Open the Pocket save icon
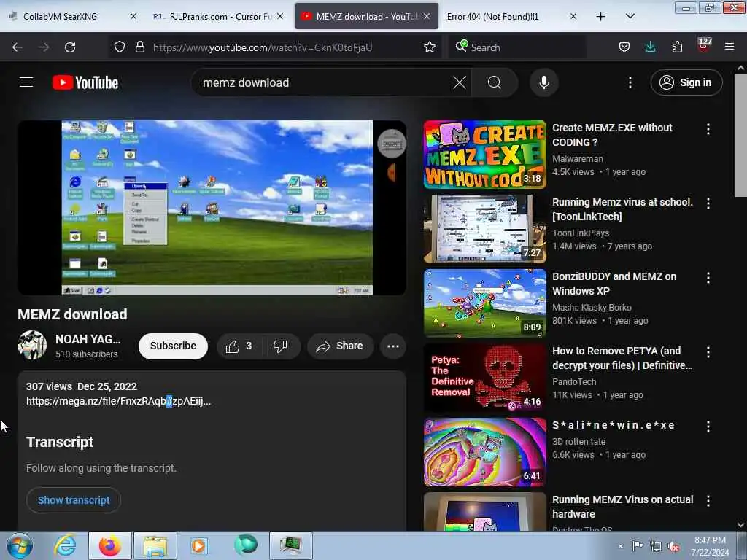This screenshot has width=747, height=560. [624, 47]
